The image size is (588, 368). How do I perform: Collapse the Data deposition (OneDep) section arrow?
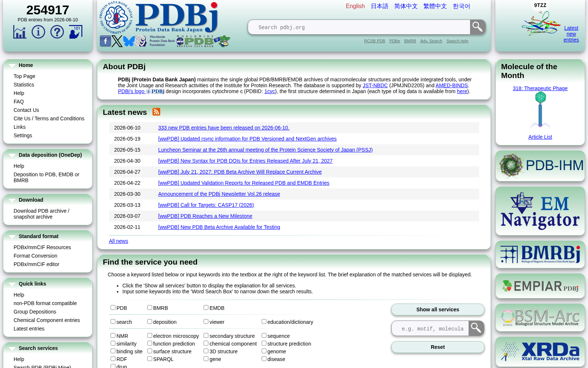12,155
